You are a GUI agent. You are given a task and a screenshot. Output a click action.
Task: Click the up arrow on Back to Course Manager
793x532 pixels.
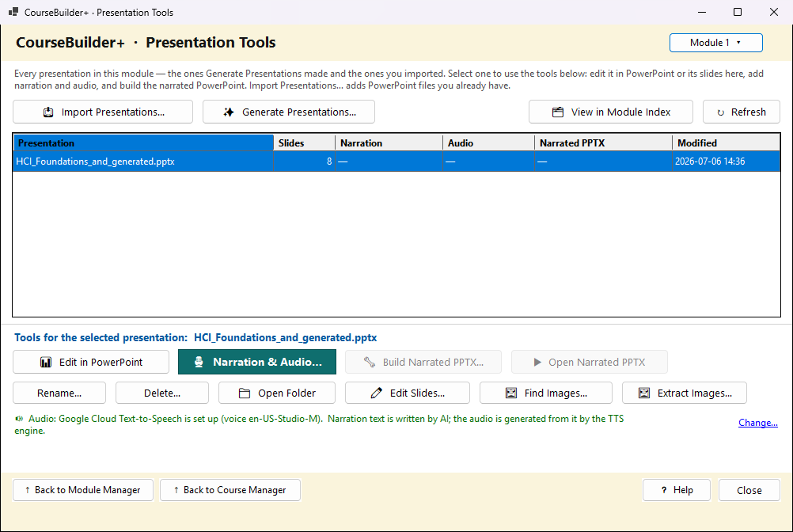[176, 490]
